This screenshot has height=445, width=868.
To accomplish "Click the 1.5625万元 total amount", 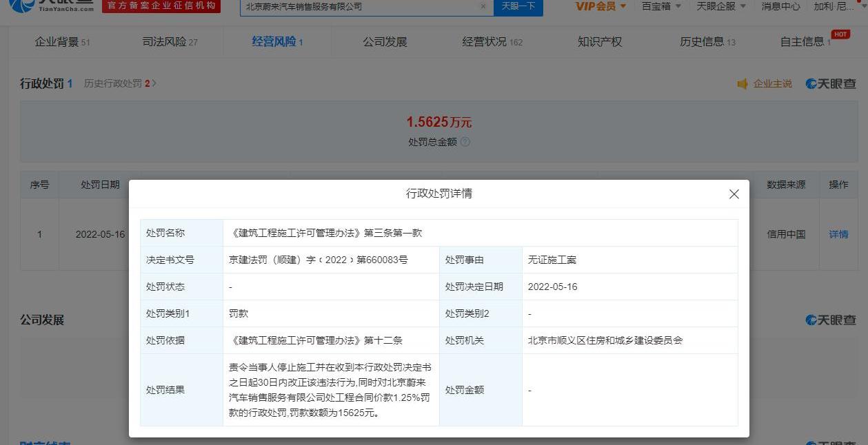I will pyautogui.click(x=439, y=122).
